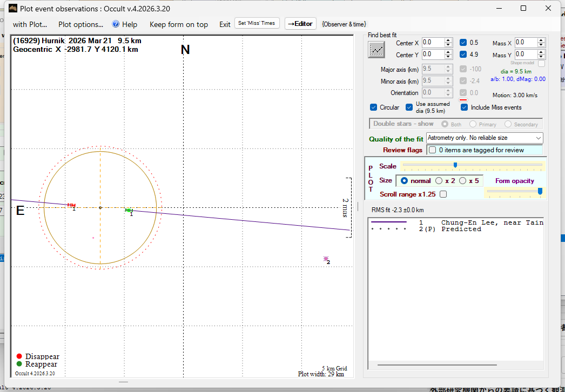
Task: Click the Find best fit graph button
Action: (376, 50)
